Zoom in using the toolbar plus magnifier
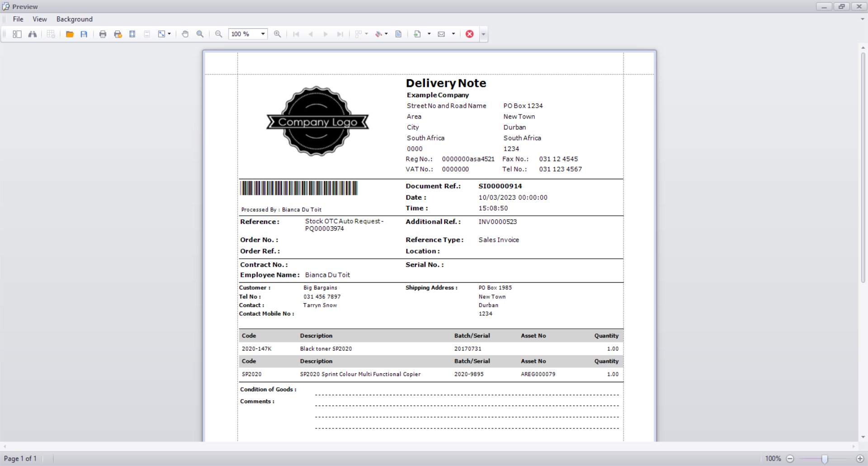 (x=278, y=34)
